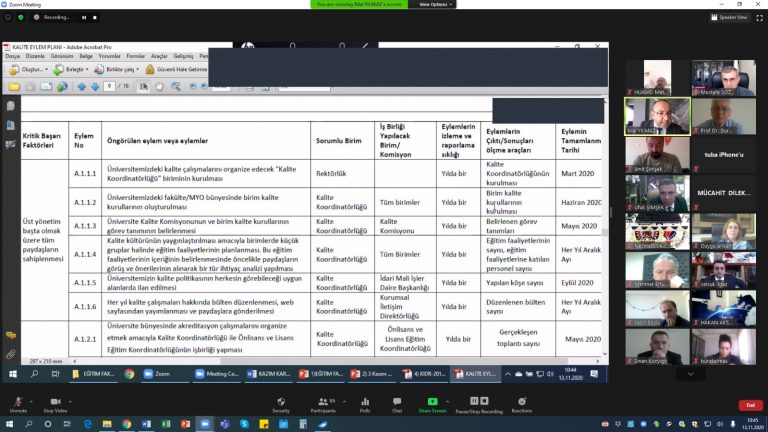The width and height of the screenshot is (768, 432).
Task: Open Zoom Security options
Action: pyautogui.click(x=281, y=405)
